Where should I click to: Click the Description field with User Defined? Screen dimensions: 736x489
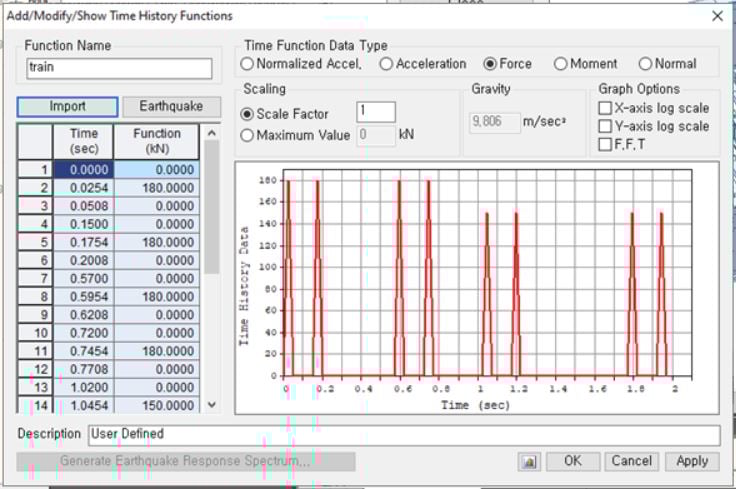(404, 435)
